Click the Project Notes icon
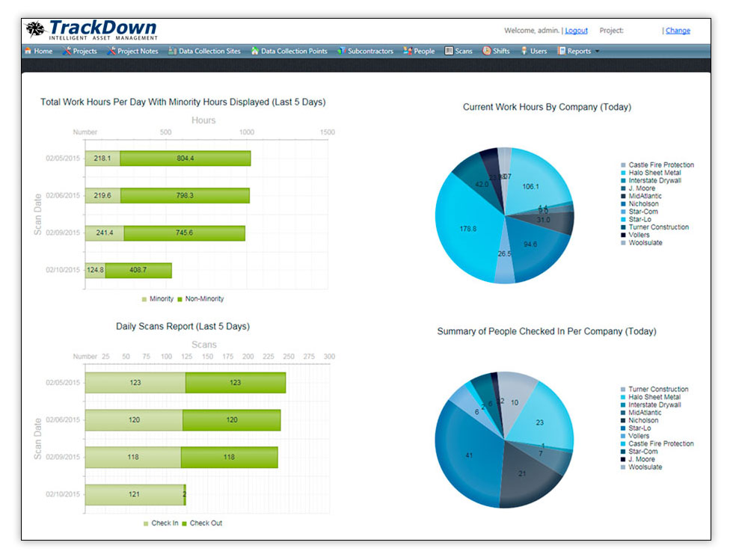This screenshot has width=733, height=560. tap(111, 51)
